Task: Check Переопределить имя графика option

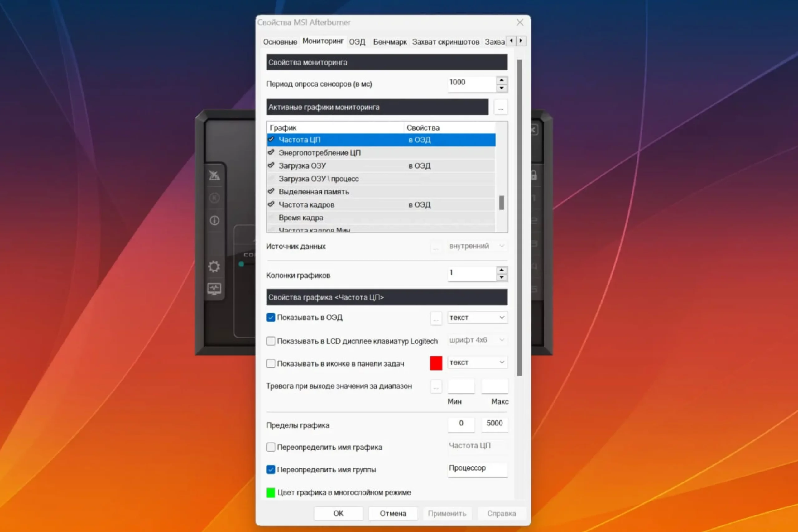Action: click(271, 447)
